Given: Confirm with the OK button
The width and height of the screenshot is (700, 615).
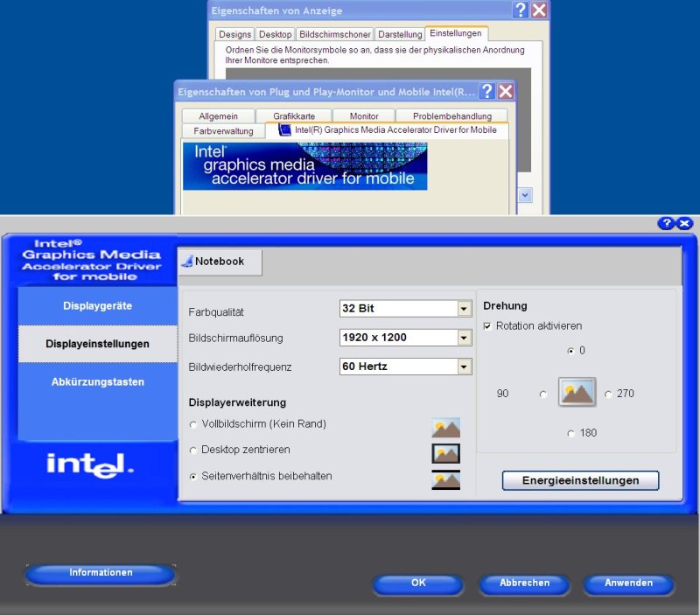Looking at the screenshot, I should 418,584.
